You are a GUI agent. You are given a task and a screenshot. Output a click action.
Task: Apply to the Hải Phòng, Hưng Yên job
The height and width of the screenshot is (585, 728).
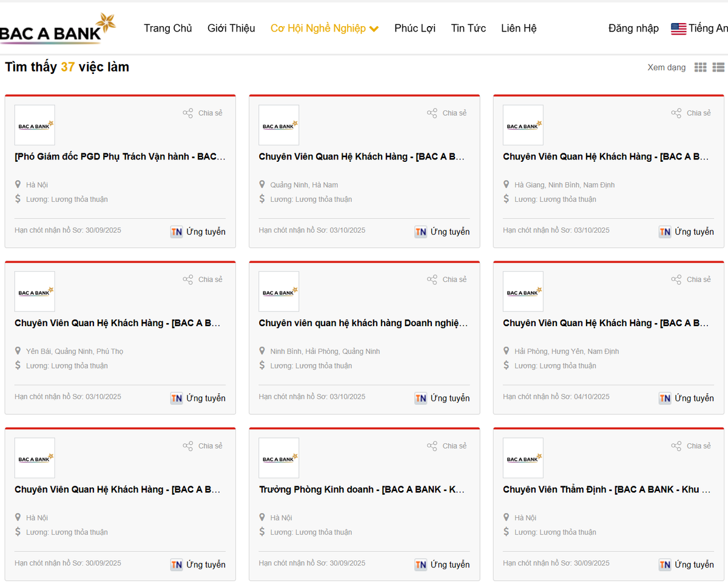686,398
